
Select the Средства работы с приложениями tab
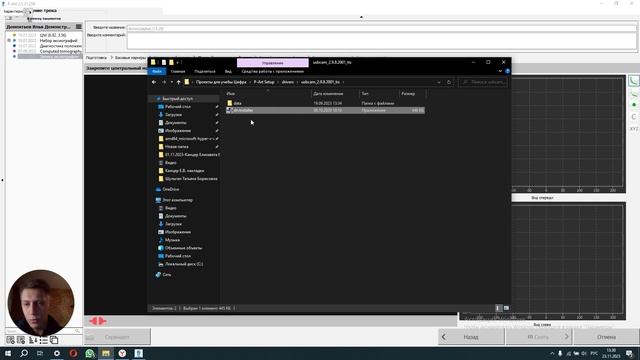point(273,71)
